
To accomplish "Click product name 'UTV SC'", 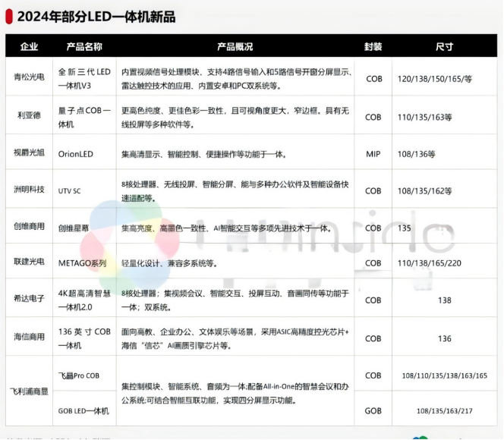I will coord(69,191).
